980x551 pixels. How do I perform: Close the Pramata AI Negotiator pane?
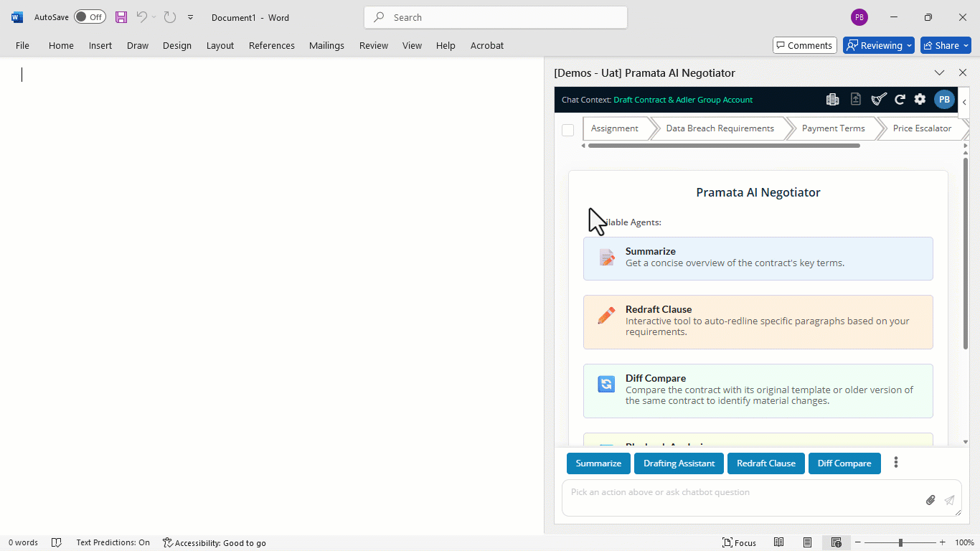point(963,72)
